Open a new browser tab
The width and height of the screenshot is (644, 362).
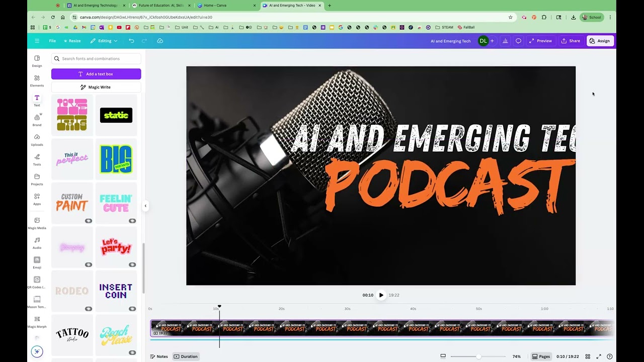[330, 6]
